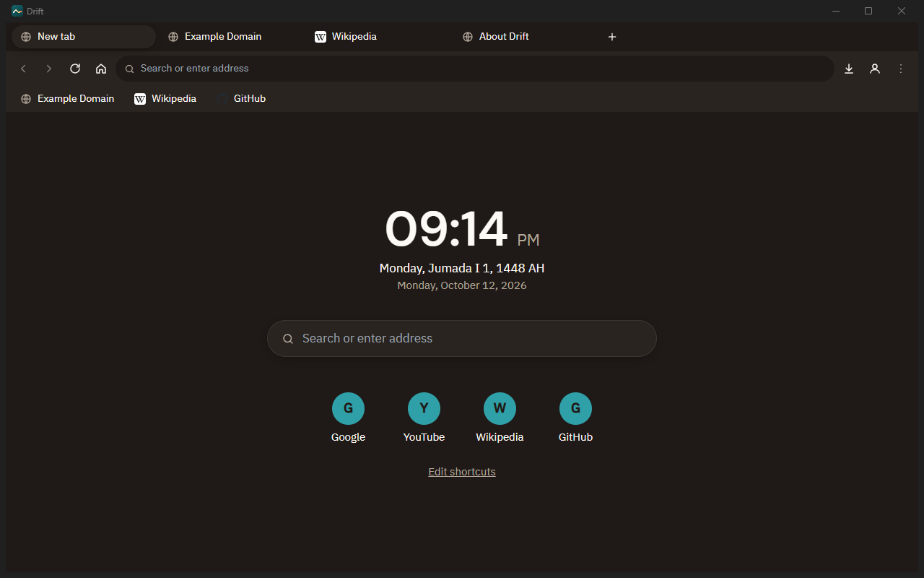Open the Wikipedia bookmark

pyautogui.click(x=165, y=99)
